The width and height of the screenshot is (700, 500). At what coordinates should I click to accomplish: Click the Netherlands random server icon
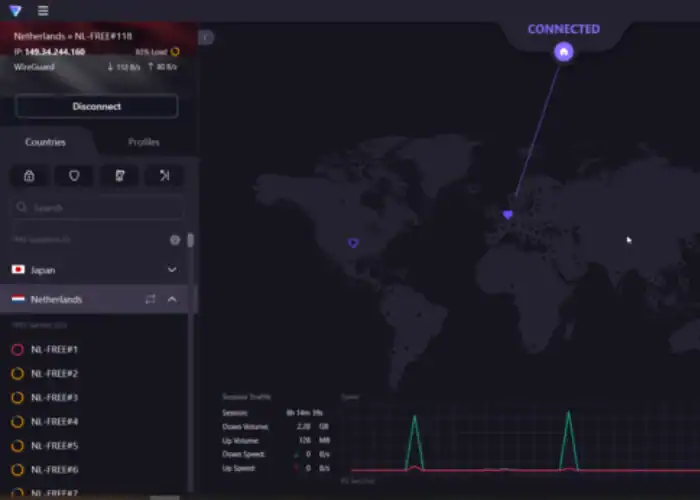[x=150, y=299]
